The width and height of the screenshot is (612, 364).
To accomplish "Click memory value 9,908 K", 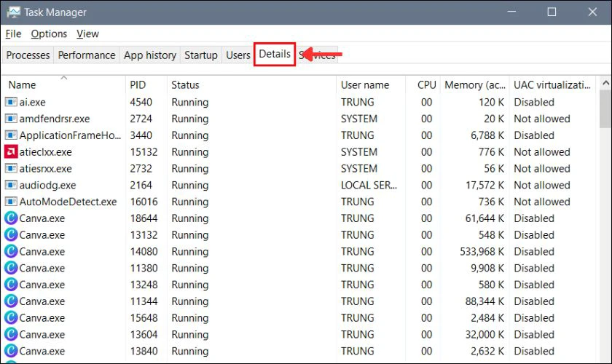I will (487, 268).
